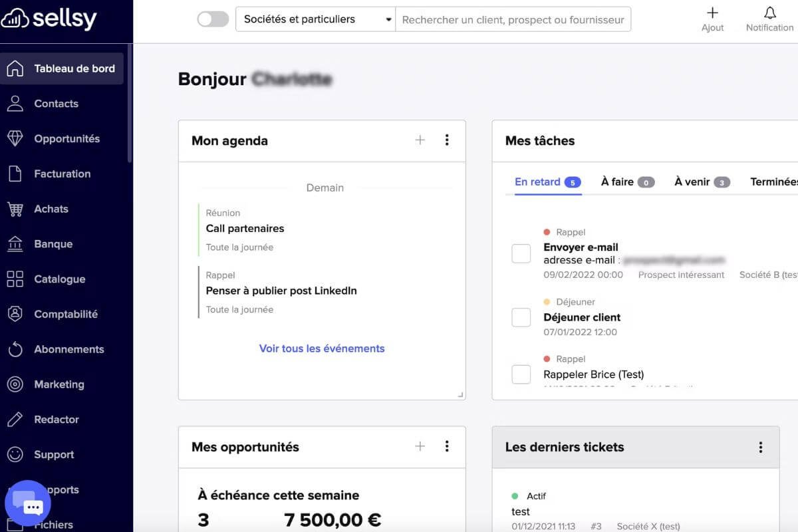
Task: Enable the toggle left of the search filter
Action: [x=212, y=19]
